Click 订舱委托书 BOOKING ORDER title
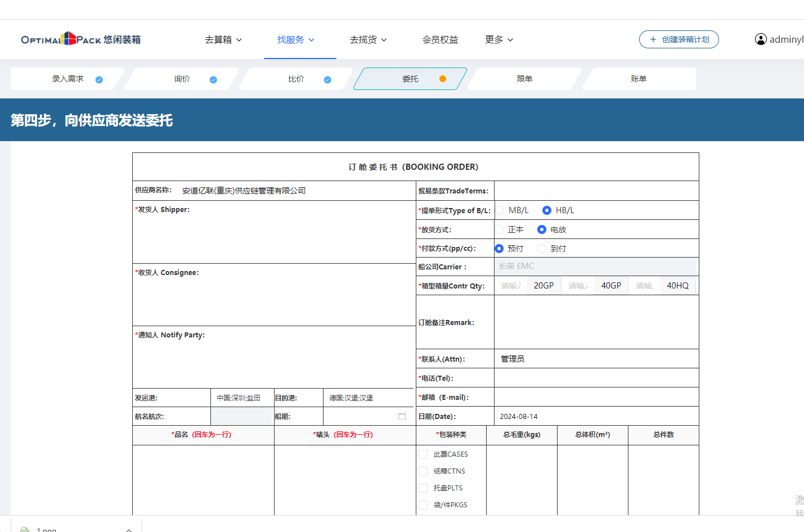 click(414, 167)
